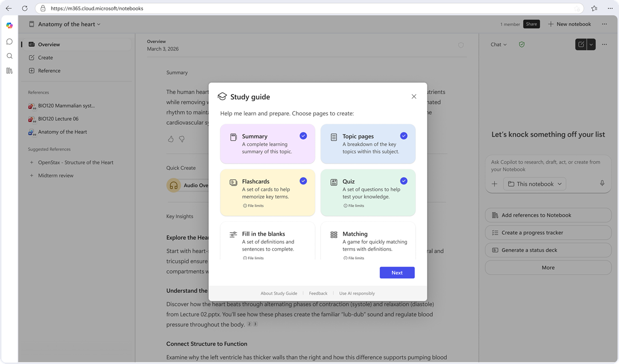Uncheck the Quiz card checkbox
This screenshot has width=619, height=364.
[x=404, y=181]
